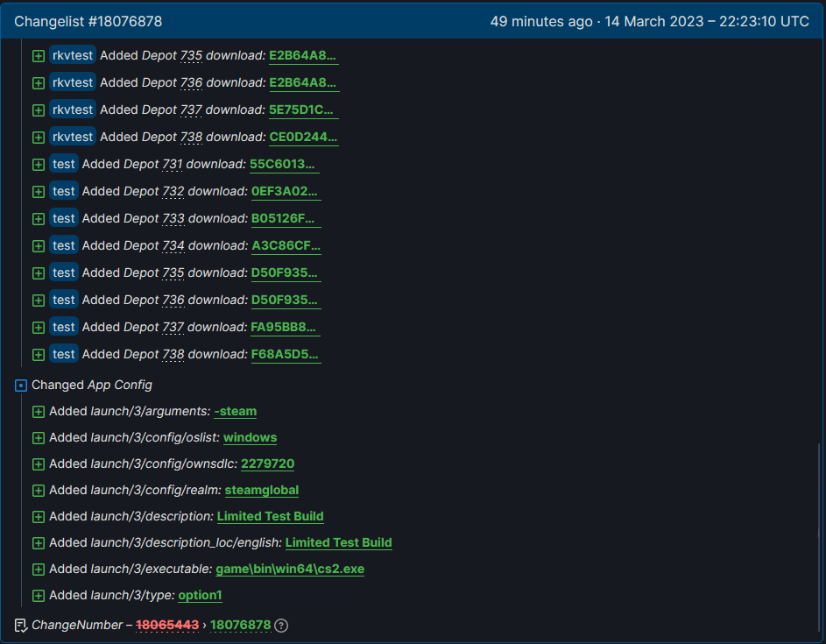
Task: Click the new change number 18076878
Action: 241,626
